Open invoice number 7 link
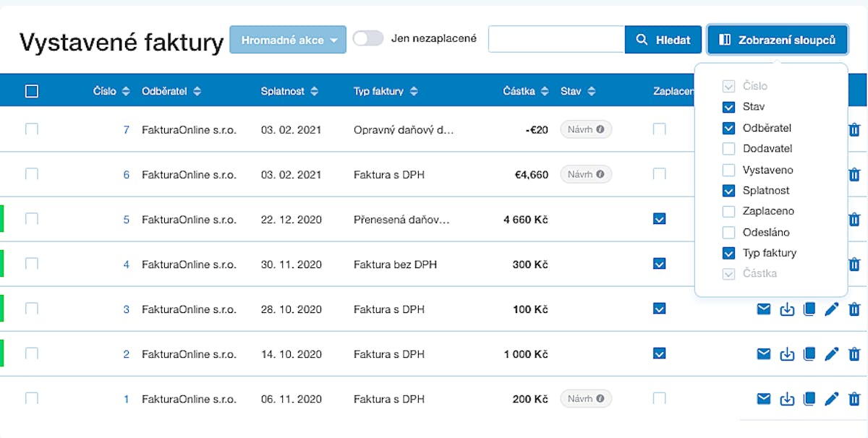The width and height of the screenshot is (868, 438). pos(127,130)
